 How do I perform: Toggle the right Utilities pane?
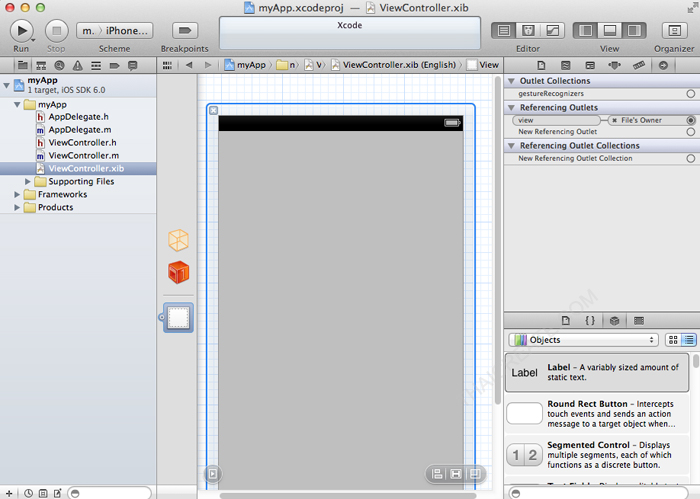point(633,31)
